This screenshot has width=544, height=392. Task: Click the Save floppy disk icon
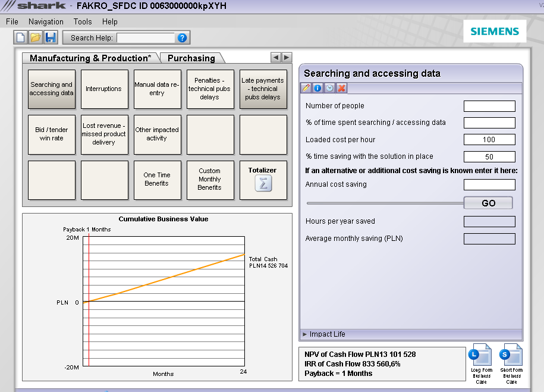click(x=51, y=37)
